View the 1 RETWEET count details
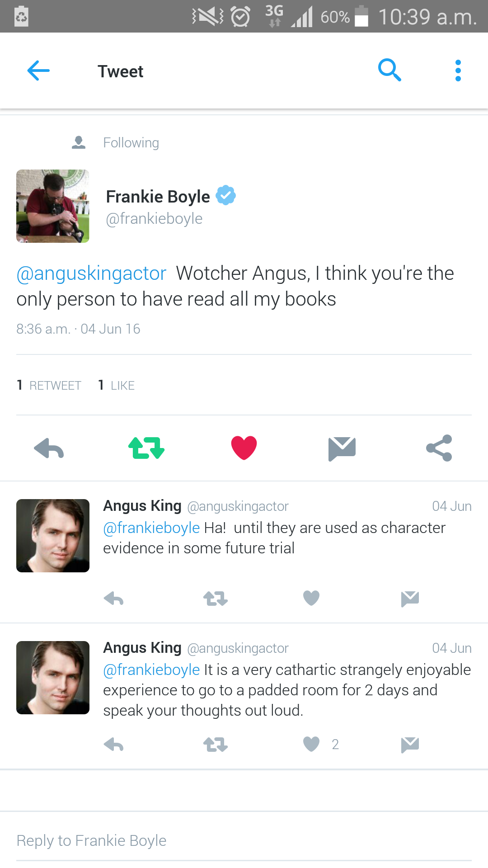 click(49, 385)
